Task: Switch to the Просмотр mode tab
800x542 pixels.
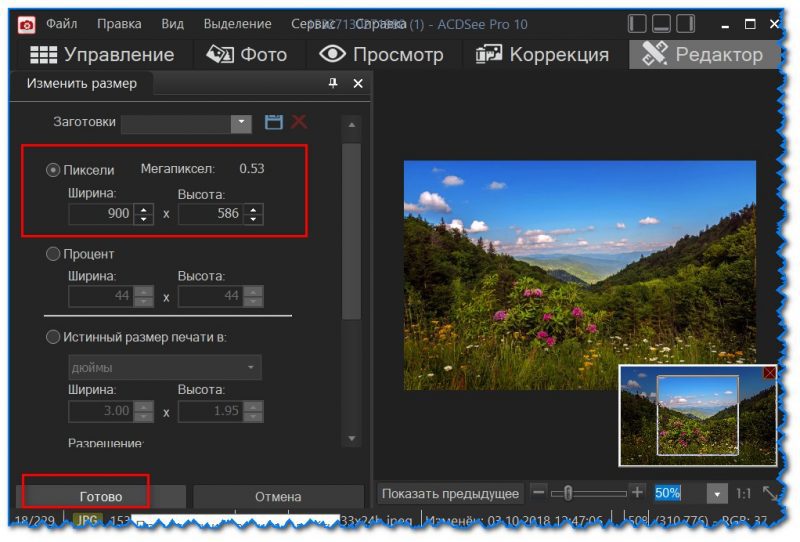Action: coord(381,55)
